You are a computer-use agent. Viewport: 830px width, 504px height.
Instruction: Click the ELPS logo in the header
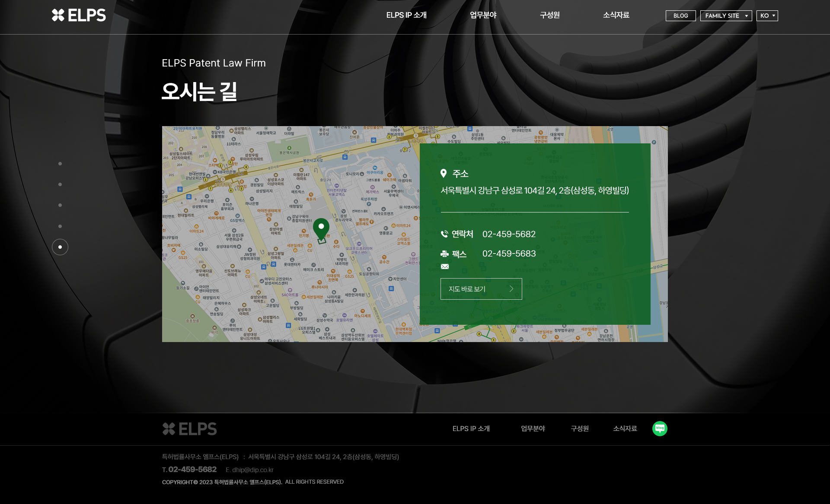[79, 15]
